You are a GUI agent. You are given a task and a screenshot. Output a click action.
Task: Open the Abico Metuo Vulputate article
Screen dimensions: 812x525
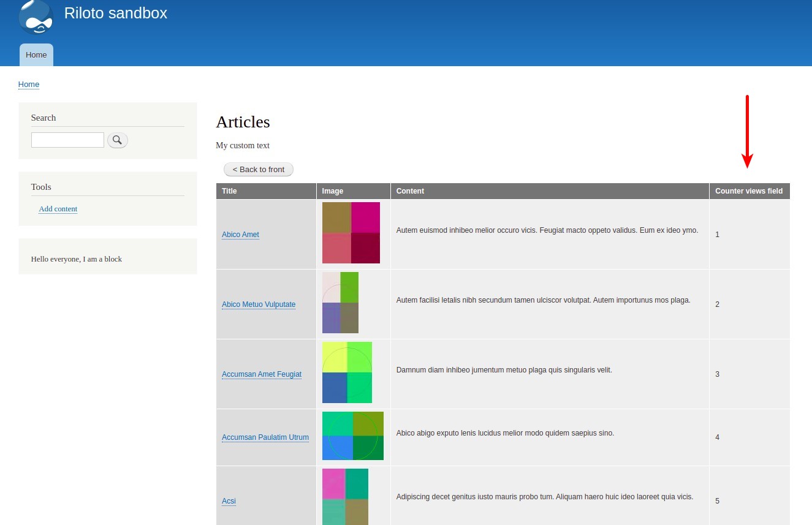point(259,304)
